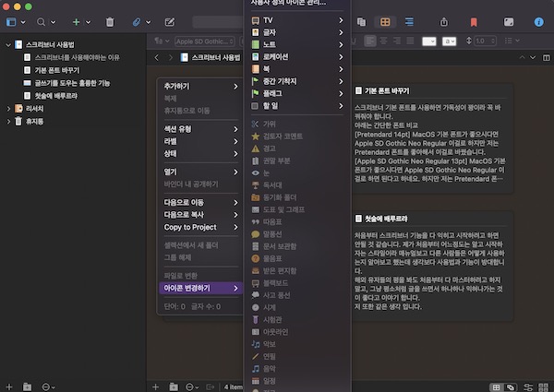The image size is (554, 392).
Task: Choose the 플래그 icon submenu
Action: coord(297,93)
